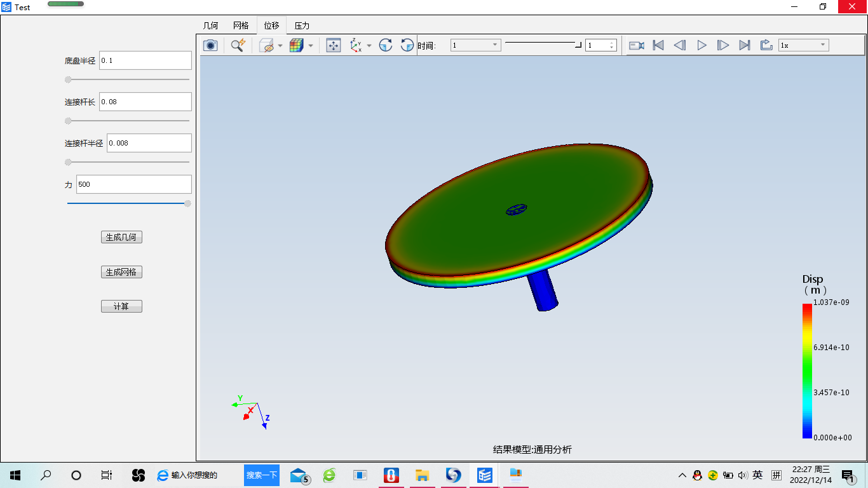Jump to last frame
This screenshot has width=868, height=488.
[745, 45]
